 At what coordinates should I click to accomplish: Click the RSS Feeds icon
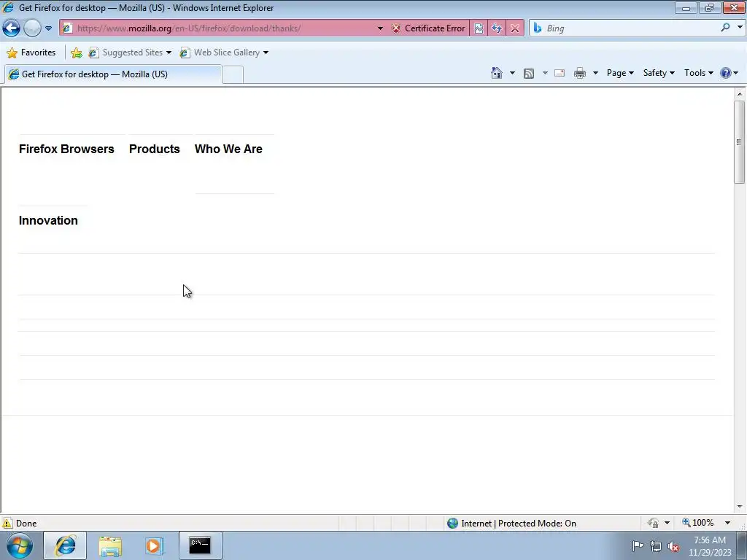coord(529,73)
